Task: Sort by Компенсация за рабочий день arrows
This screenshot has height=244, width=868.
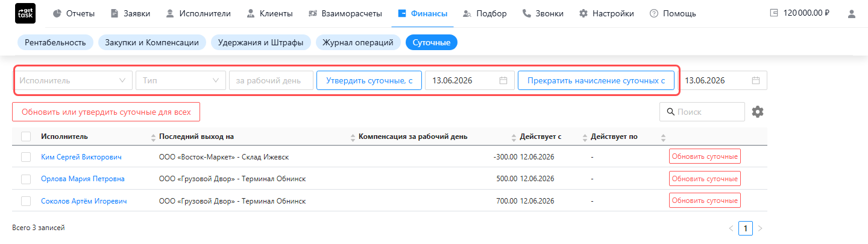Action: tap(514, 137)
